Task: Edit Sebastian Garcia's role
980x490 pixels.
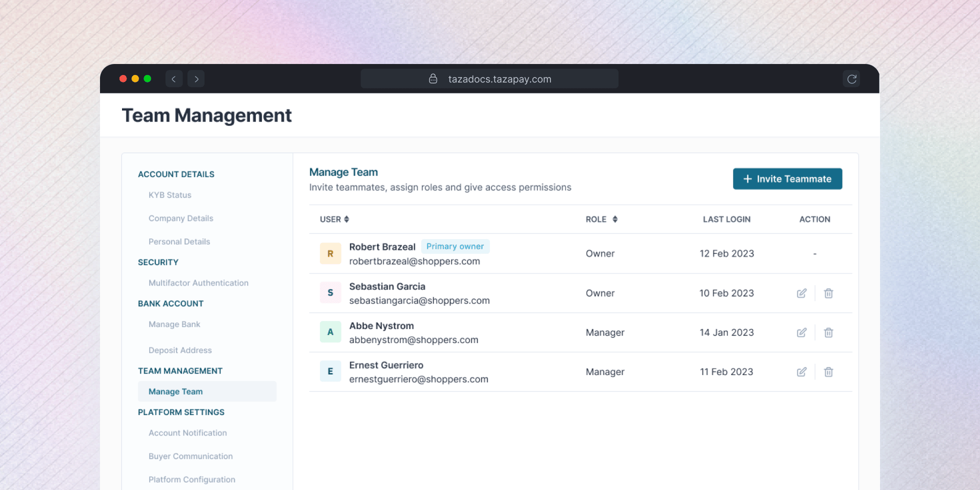Action: pyautogui.click(x=801, y=293)
